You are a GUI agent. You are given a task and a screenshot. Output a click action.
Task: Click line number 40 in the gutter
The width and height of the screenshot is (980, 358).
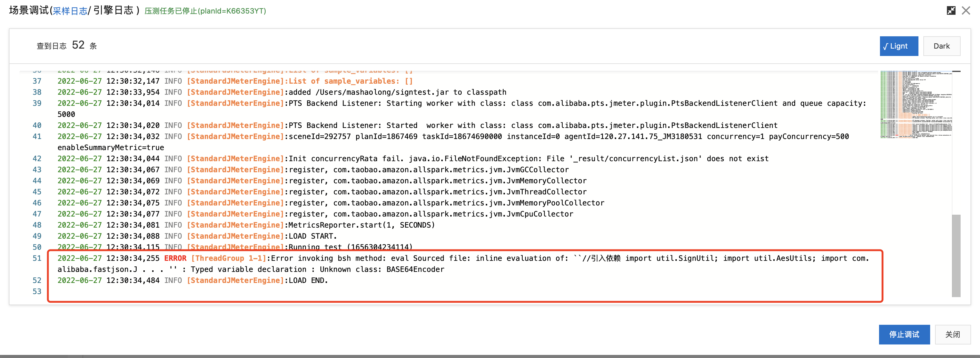[37, 125]
